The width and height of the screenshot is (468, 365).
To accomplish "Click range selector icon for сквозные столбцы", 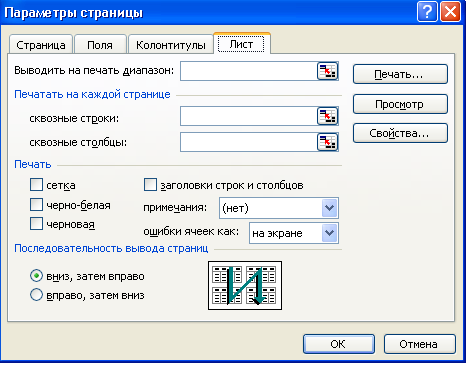I will click(x=327, y=142).
